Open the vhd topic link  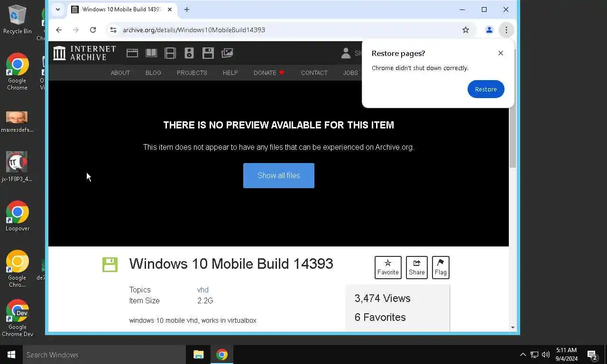pos(203,290)
